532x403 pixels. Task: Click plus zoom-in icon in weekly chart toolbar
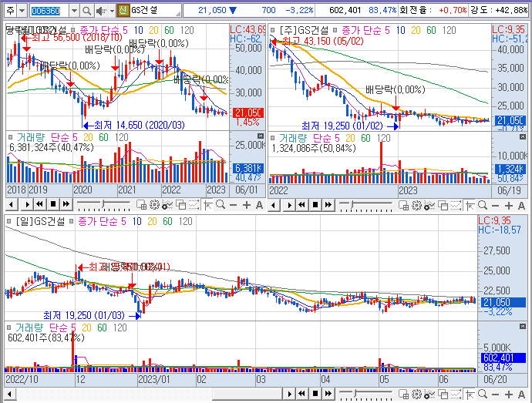coord(509,205)
